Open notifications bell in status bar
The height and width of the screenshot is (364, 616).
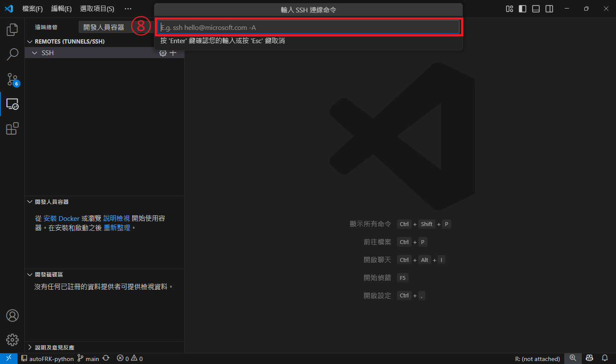(x=605, y=358)
